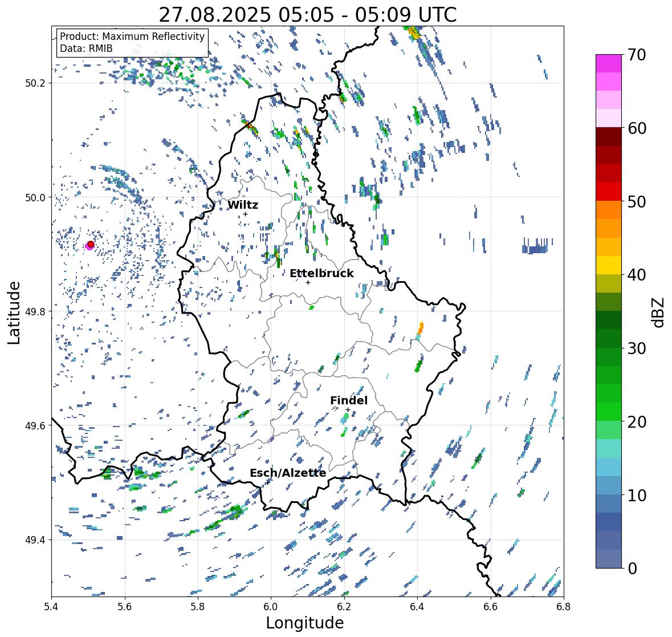Click 'Product: Maximum Reflectivity' legend text

[132, 36]
